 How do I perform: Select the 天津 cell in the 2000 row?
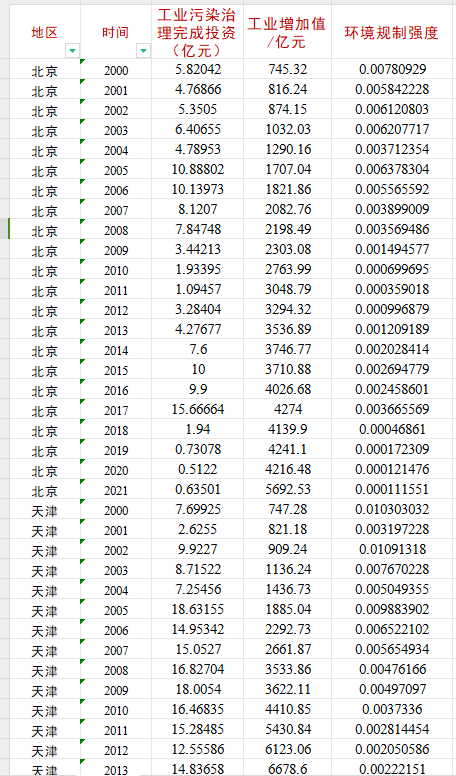[x=45, y=511]
